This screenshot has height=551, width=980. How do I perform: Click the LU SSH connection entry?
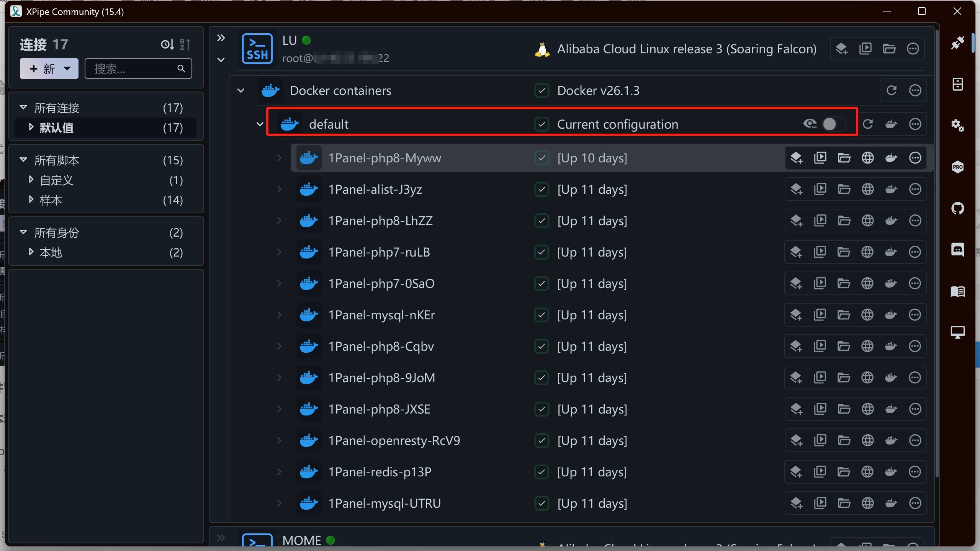(290, 41)
